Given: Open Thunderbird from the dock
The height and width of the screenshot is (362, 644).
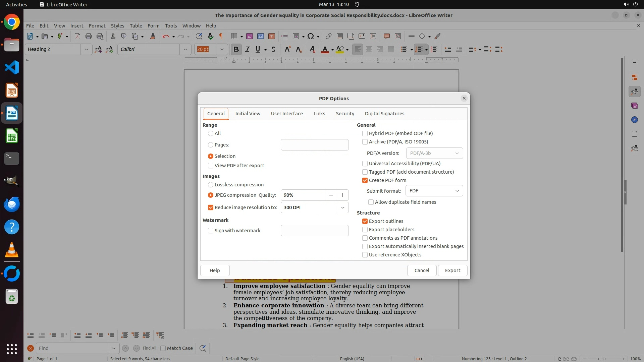Looking at the screenshot, I should 12,204.
